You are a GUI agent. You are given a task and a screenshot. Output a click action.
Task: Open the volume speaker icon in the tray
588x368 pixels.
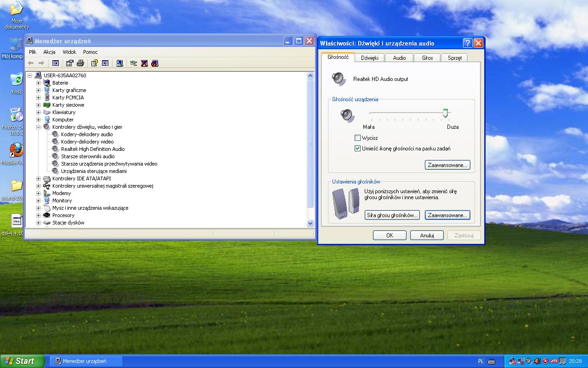pyautogui.click(x=537, y=361)
